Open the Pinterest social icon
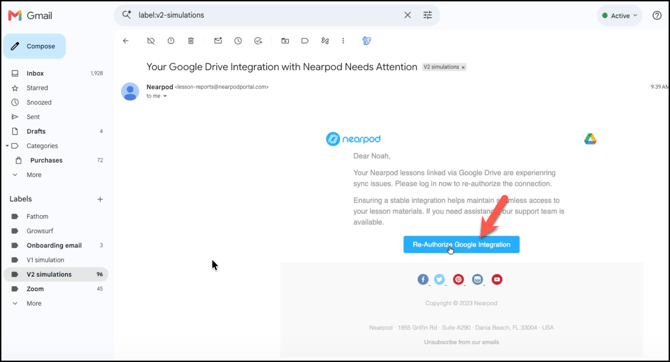This screenshot has height=362, width=670. tap(458, 279)
